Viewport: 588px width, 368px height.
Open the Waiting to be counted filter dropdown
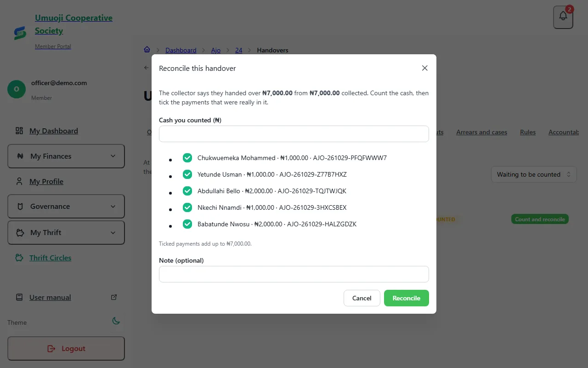coord(534,174)
